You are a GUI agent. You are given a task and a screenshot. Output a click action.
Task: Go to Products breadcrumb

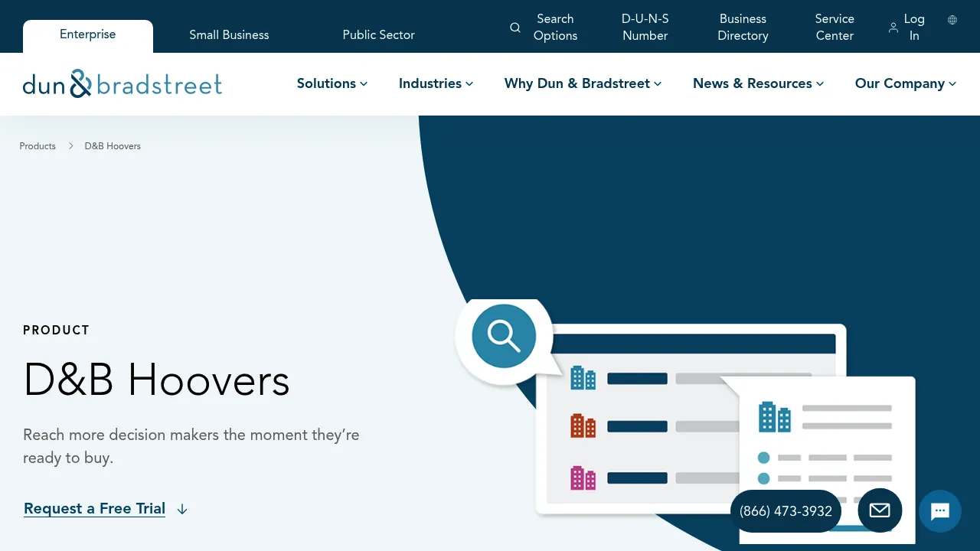click(x=38, y=146)
